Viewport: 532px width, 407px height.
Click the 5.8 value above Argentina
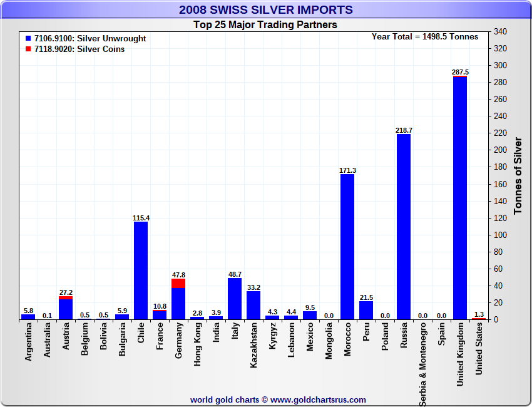click(29, 311)
